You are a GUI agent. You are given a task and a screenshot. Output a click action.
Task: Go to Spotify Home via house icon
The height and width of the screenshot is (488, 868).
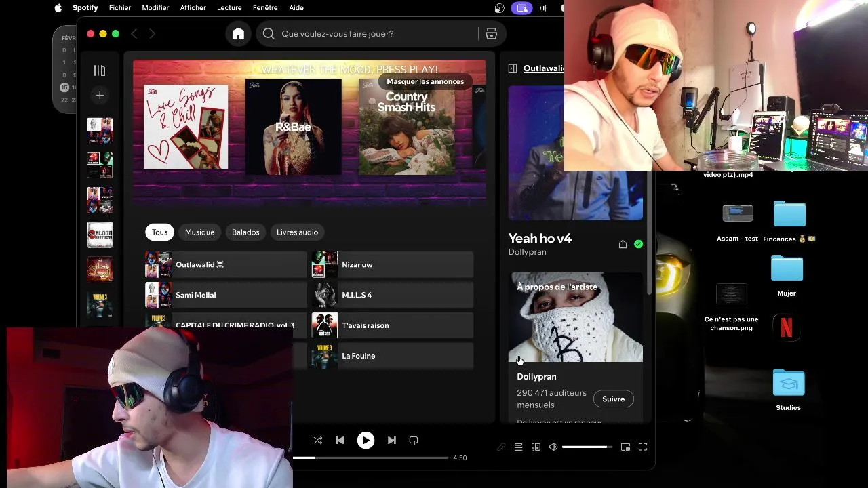[x=238, y=34]
